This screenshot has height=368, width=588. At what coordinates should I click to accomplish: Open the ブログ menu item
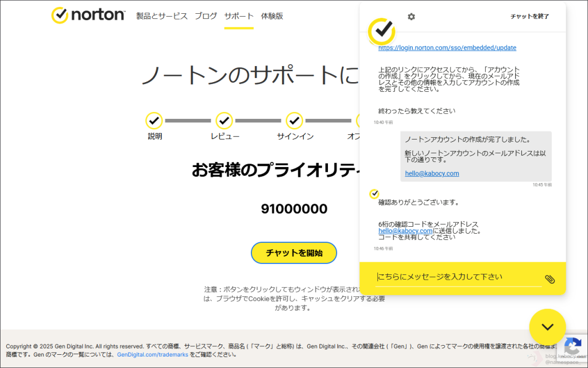click(206, 16)
